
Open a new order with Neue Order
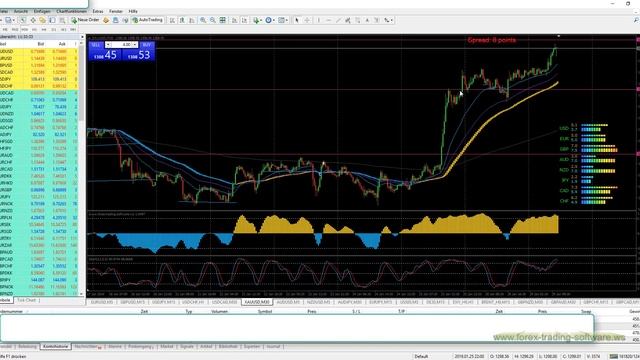click(x=85, y=20)
